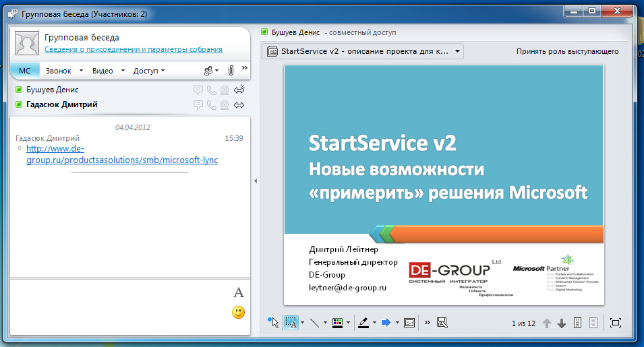Click Принять роль выступающего
This screenshot has height=347, width=644.
coord(567,51)
